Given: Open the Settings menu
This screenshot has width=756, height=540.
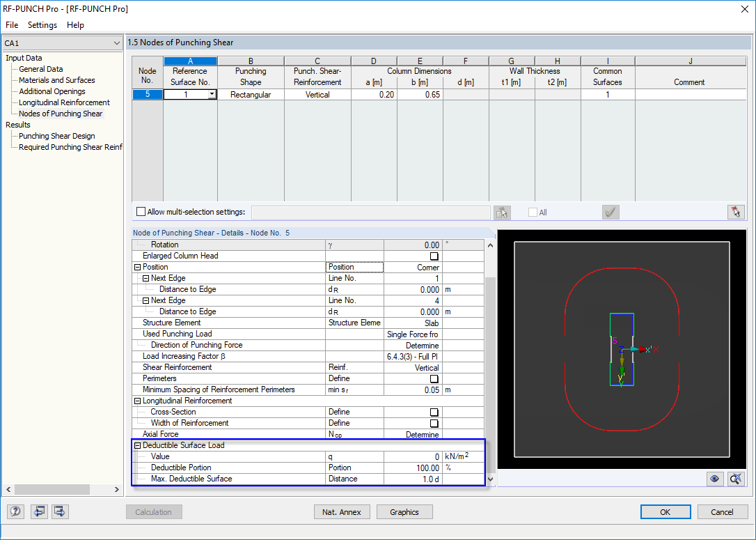Looking at the screenshot, I should click(42, 25).
